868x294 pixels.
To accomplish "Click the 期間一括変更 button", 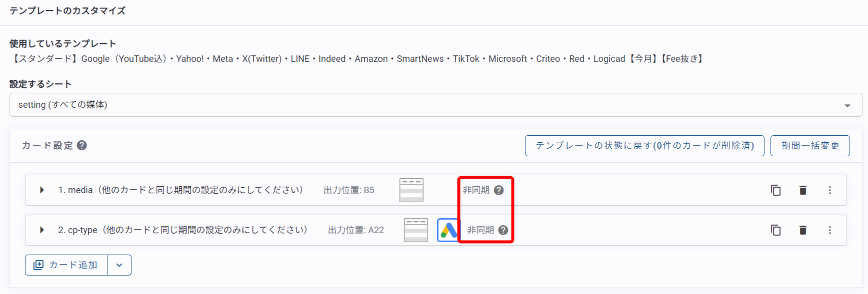I will coord(810,146).
